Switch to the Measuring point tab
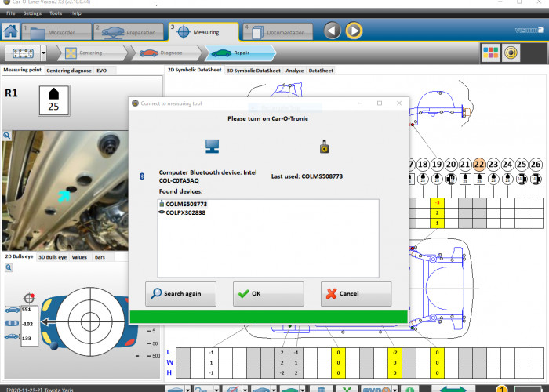Viewport: 549px width, 392px height. (23, 70)
